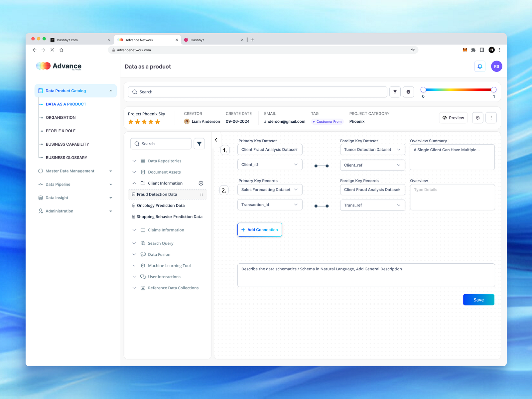532x399 pixels.
Task: Click the info icon next to the filter
Action: coord(408,92)
